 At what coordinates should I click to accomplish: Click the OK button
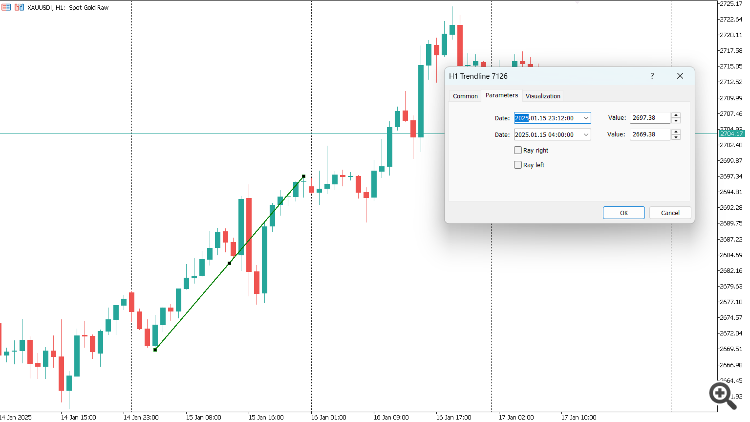click(x=623, y=212)
